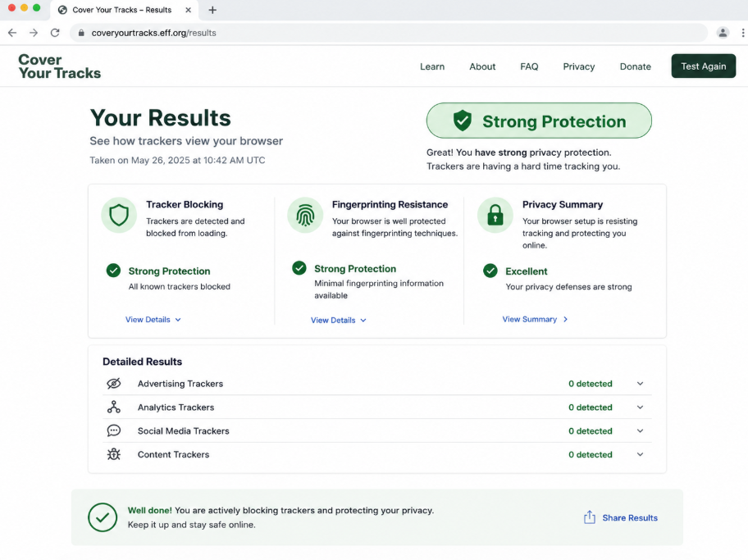Click the crossed-eye Advertising Trackers icon
The image size is (748, 560).
113,384
